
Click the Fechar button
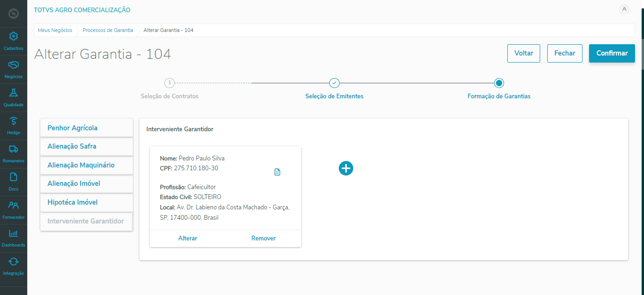click(x=565, y=53)
